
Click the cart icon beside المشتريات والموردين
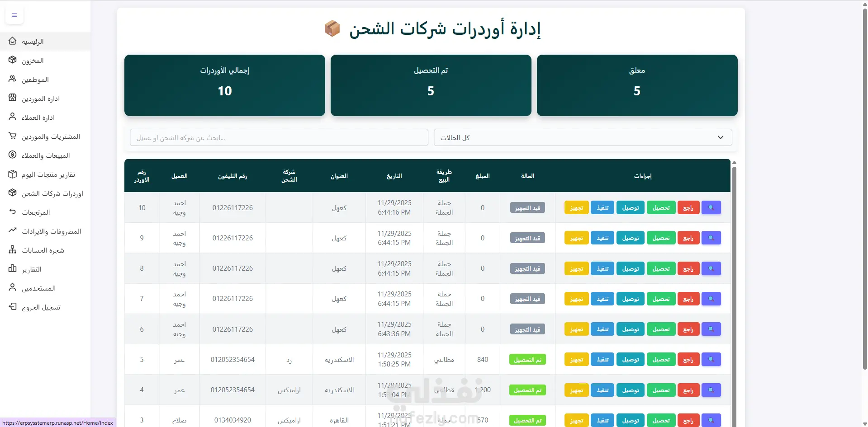[13, 136]
